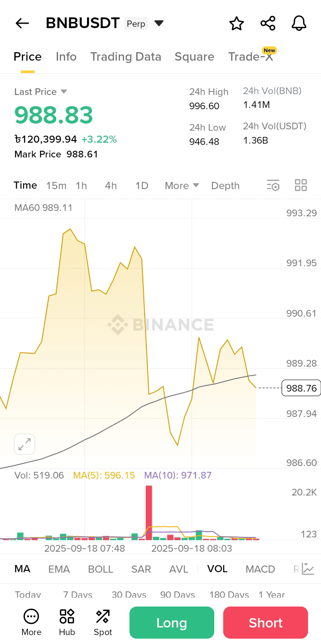Expand the Last Price dropdown
The image size is (321, 644).
click(x=63, y=91)
